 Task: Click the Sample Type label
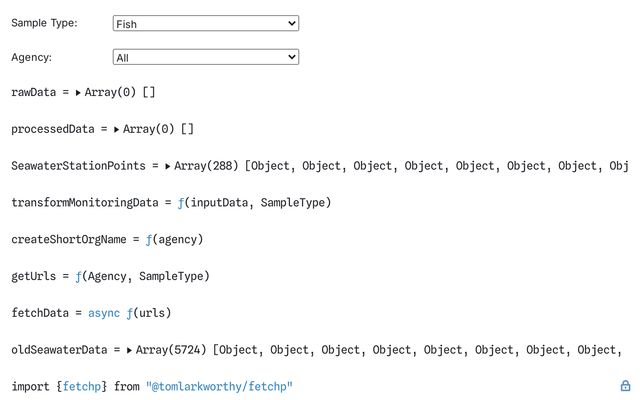pyautogui.click(x=44, y=23)
